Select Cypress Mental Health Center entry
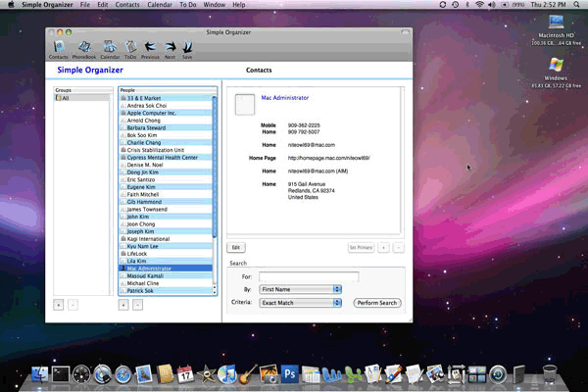Viewport: 588px width, 392px height. click(166, 157)
